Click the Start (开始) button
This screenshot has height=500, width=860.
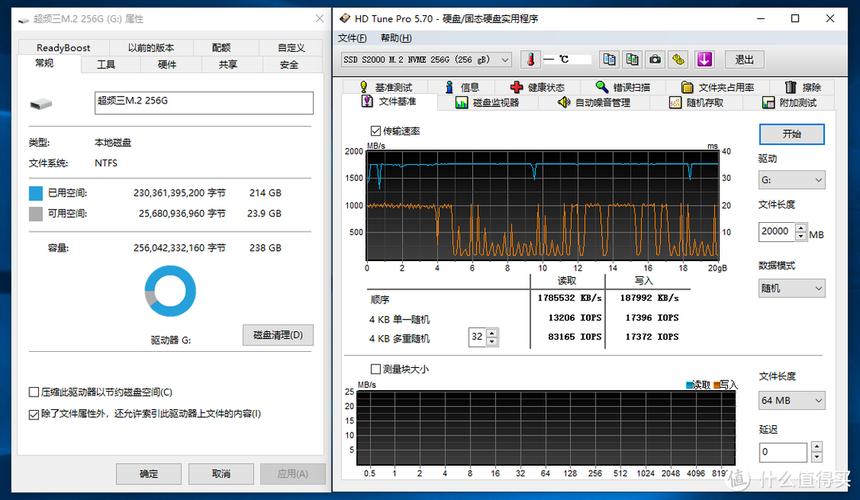click(x=791, y=134)
